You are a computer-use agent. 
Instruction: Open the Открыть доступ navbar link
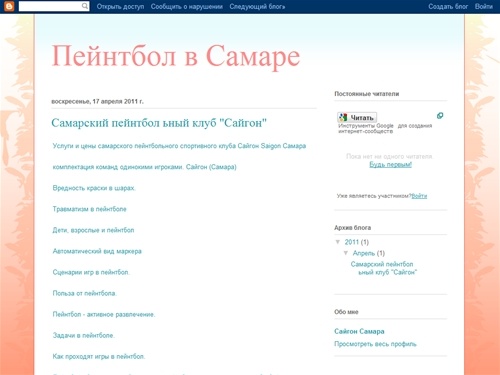(x=120, y=7)
